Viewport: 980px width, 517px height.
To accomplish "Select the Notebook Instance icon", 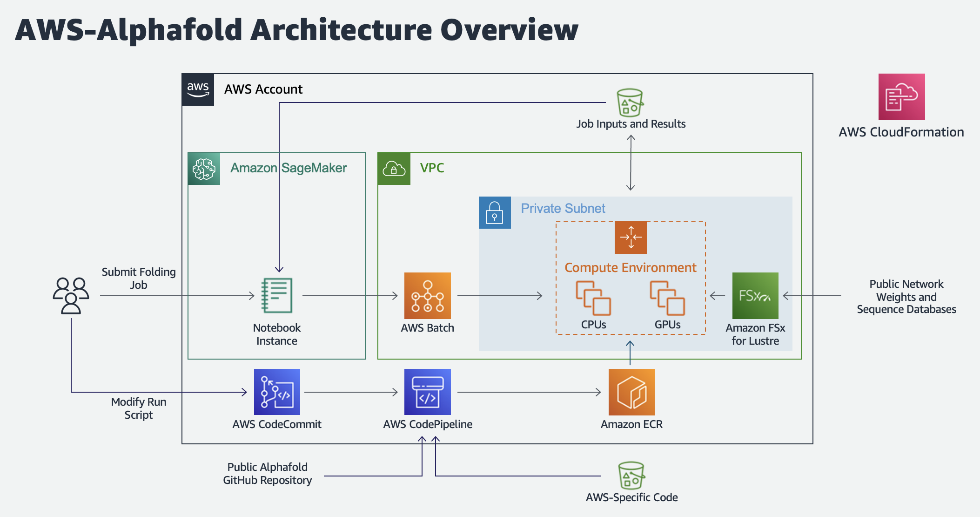I will pos(277,295).
